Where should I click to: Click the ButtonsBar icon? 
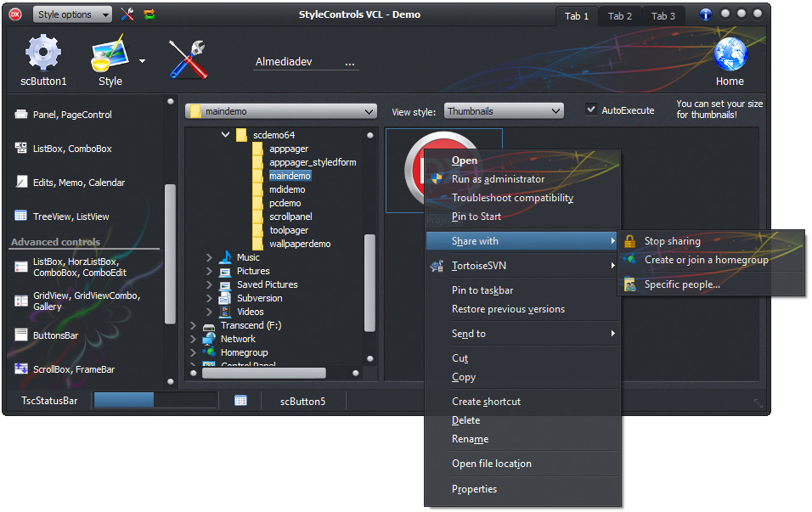click(x=21, y=335)
